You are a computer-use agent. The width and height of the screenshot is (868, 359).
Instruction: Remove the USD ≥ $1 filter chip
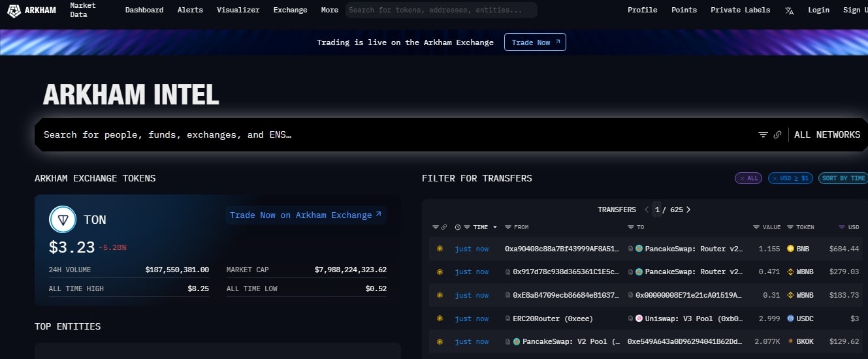pyautogui.click(x=790, y=178)
